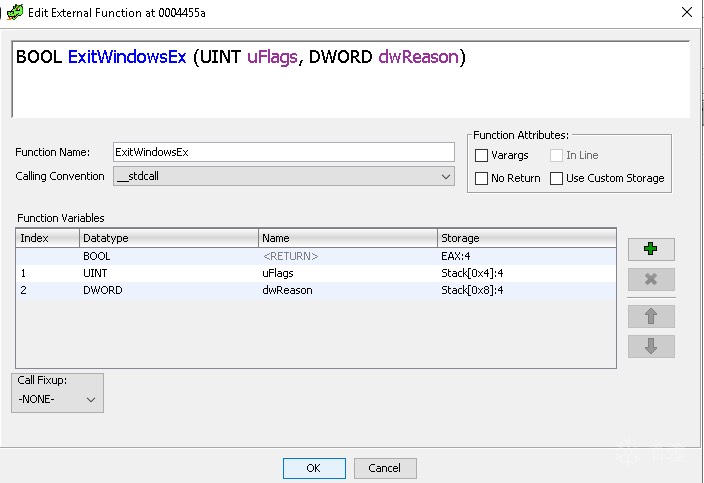704x483 pixels.
Task: Click the Datatype column header
Action: [x=169, y=238]
